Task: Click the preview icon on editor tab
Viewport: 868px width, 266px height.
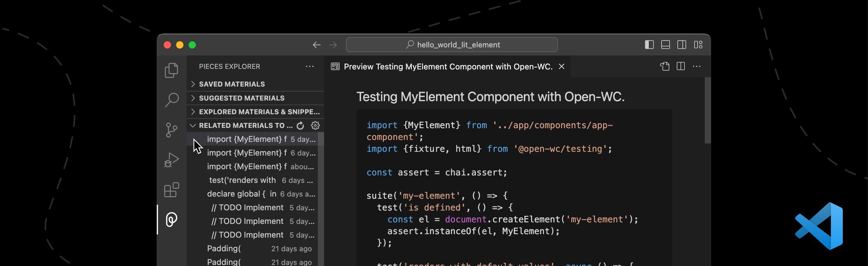Action: (x=335, y=66)
